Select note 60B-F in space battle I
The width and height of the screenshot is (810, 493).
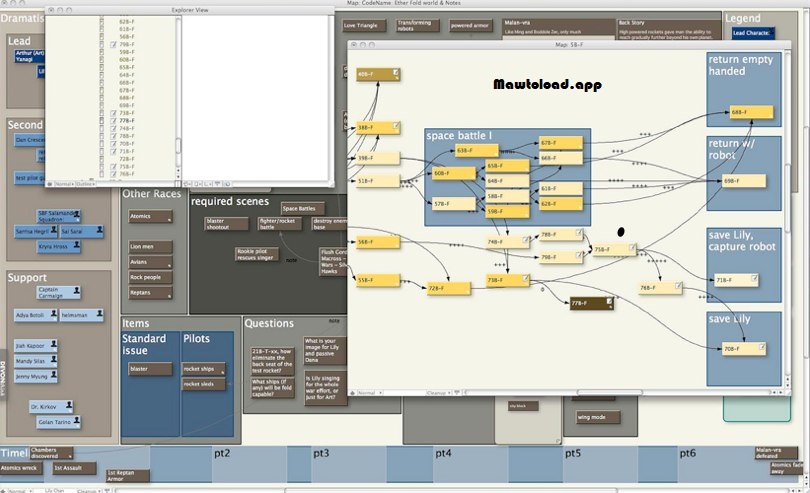click(454, 174)
